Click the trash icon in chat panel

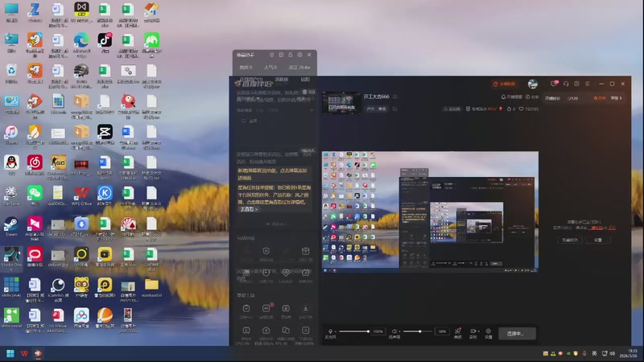click(305, 92)
